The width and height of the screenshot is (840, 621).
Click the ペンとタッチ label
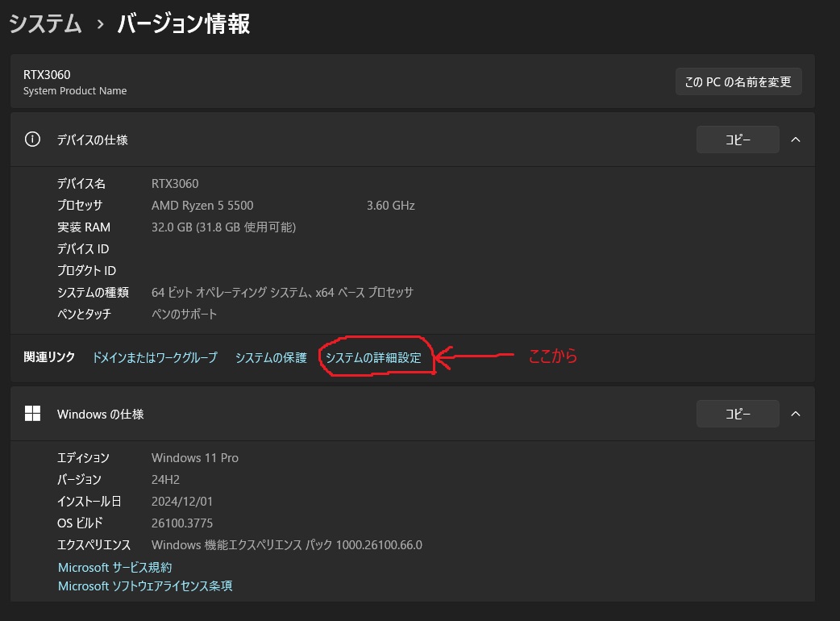(84, 314)
